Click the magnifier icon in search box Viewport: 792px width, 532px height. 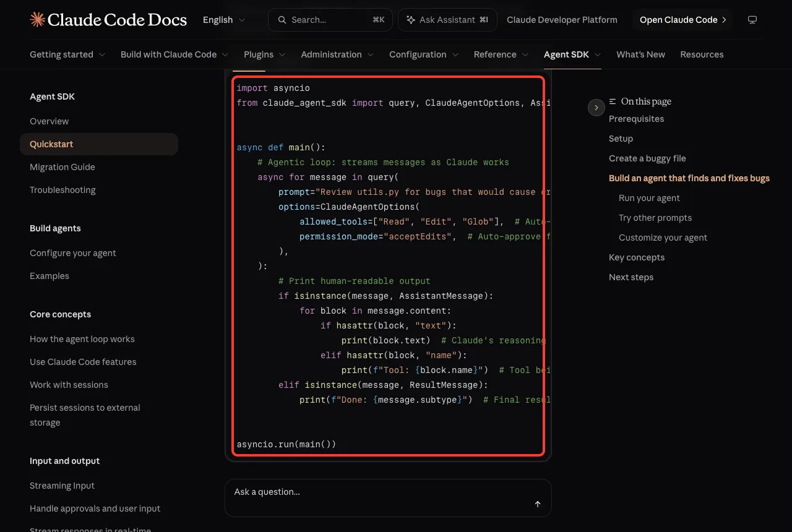pos(282,20)
